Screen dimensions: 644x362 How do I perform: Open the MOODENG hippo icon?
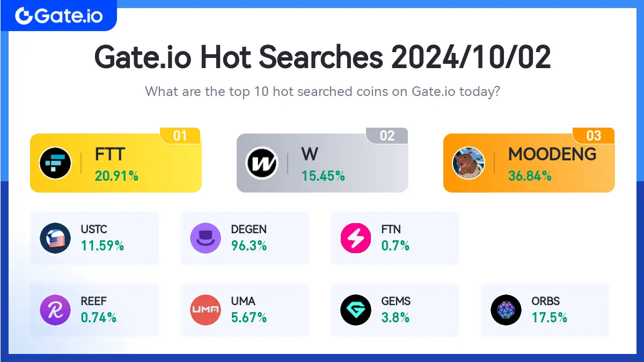tap(469, 163)
